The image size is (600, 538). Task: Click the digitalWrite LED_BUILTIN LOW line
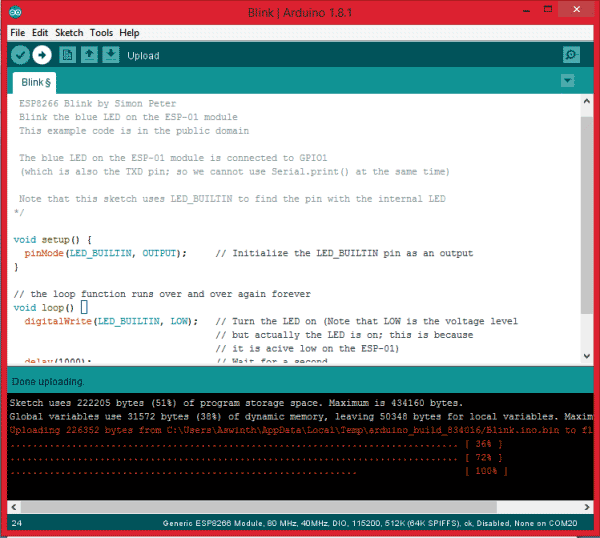click(271, 321)
